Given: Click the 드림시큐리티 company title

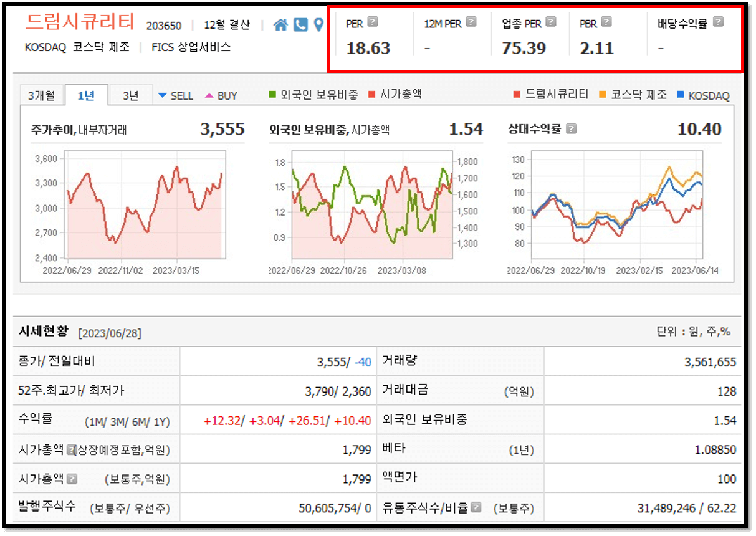Looking at the screenshot, I should tap(80, 22).
